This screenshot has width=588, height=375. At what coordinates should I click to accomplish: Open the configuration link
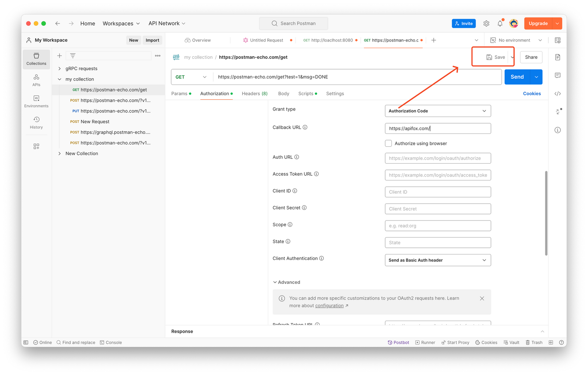(x=329, y=306)
